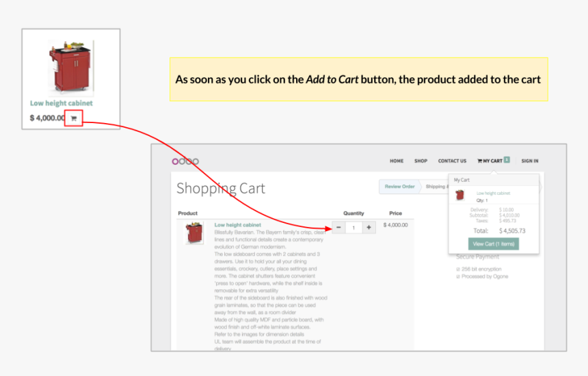588x376 pixels.
Task: Select the Review Order step
Action: [399, 187]
